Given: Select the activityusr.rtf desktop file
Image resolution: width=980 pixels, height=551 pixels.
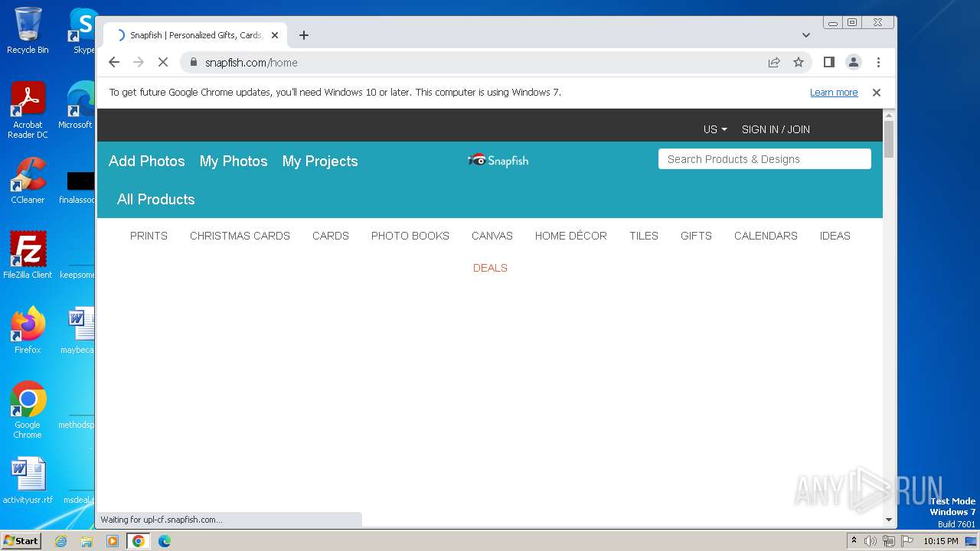Looking at the screenshot, I should coord(28,481).
